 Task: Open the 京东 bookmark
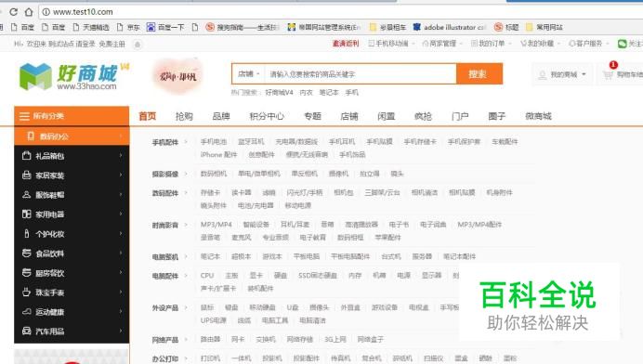(x=128, y=28)
